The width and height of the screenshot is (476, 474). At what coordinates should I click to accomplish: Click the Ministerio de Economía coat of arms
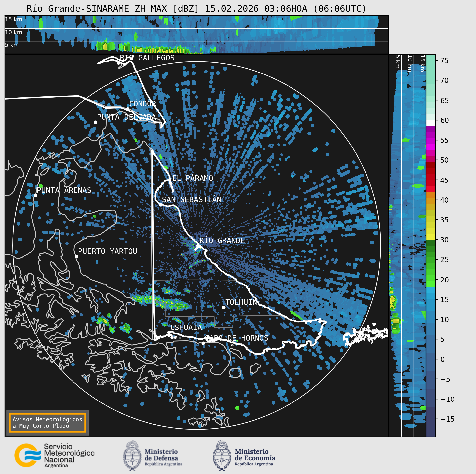(x=222, y=456)
